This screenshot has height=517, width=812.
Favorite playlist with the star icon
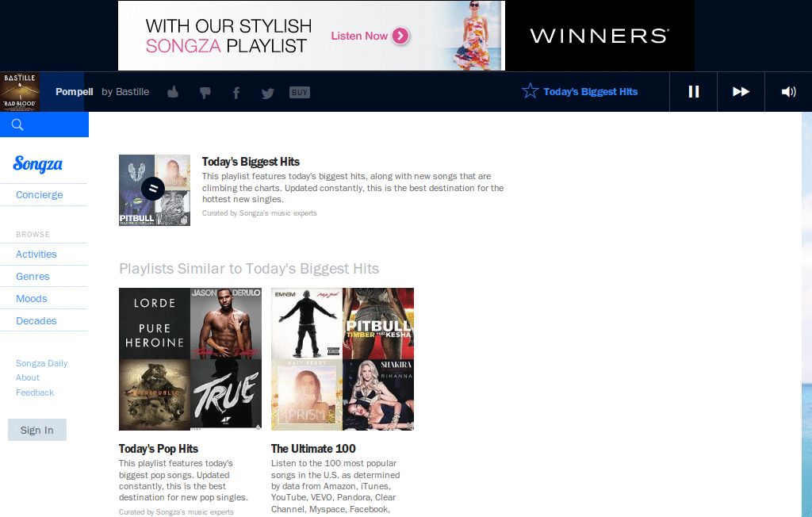(530, 91)
